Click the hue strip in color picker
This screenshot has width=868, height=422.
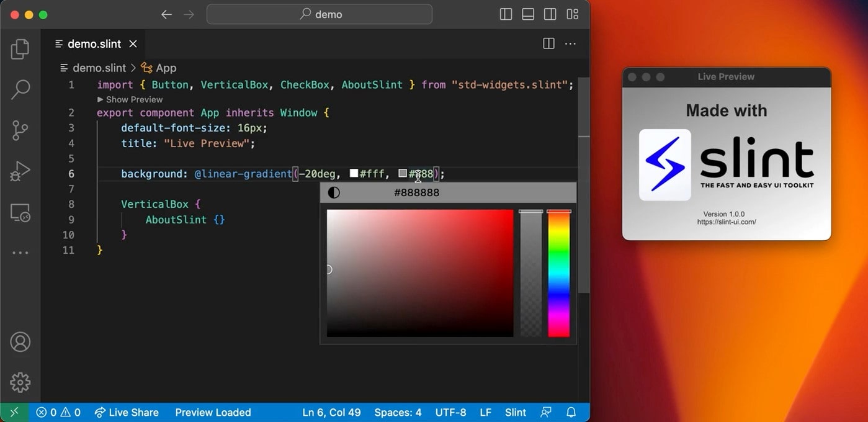(558, 274)
